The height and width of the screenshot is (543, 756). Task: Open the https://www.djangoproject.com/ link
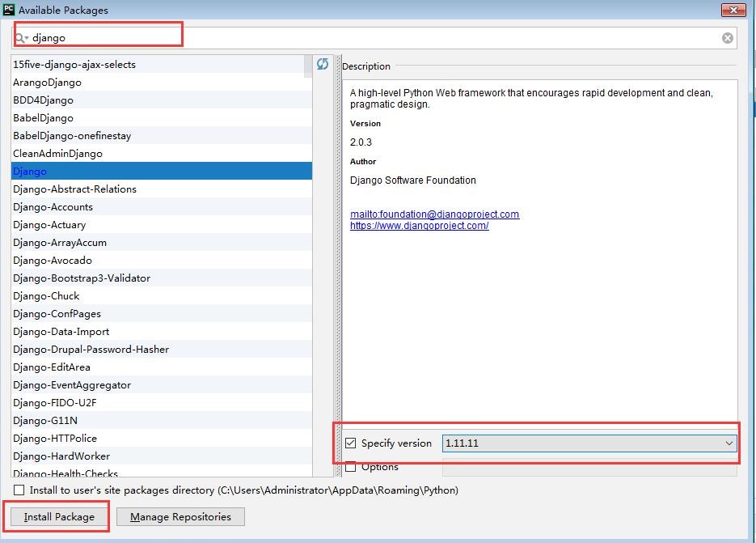420,226
